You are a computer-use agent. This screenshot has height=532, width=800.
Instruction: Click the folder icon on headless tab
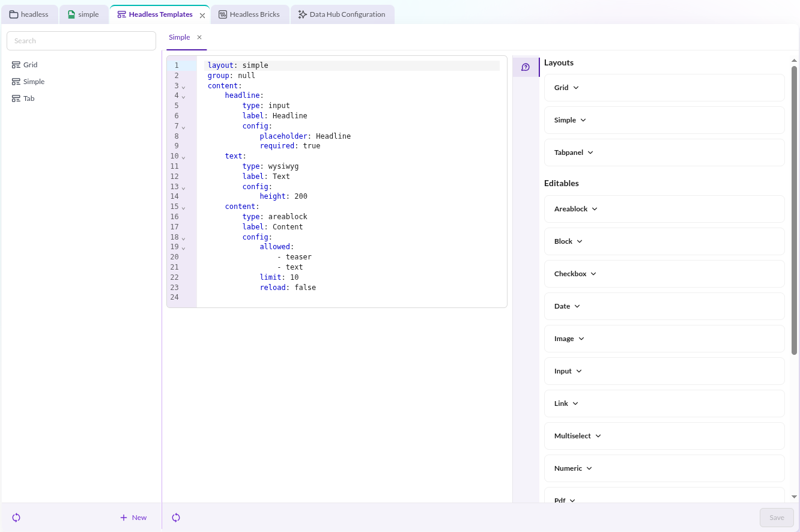(x=14, y=14)
